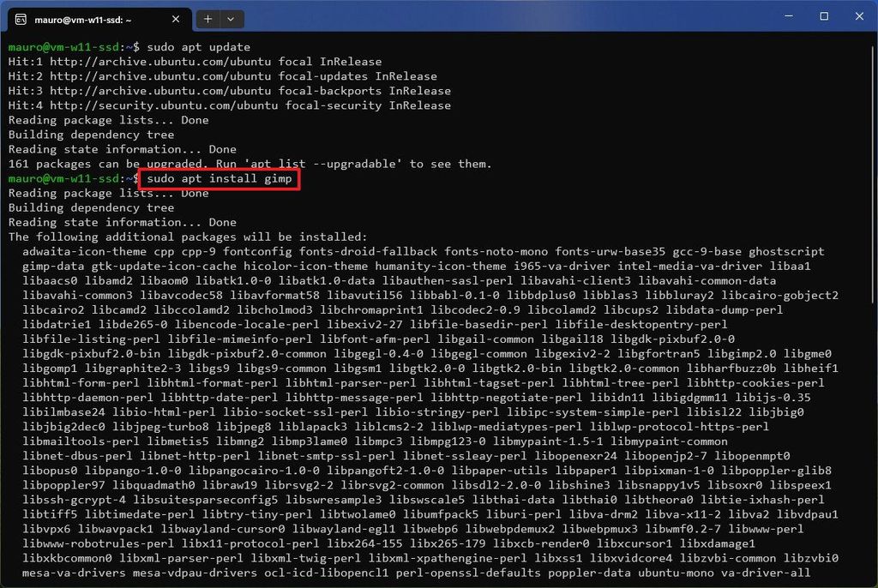Screen dimensions: 878x588
Task: Maximize the Windows Terminal window
Action: pos(823,15)
